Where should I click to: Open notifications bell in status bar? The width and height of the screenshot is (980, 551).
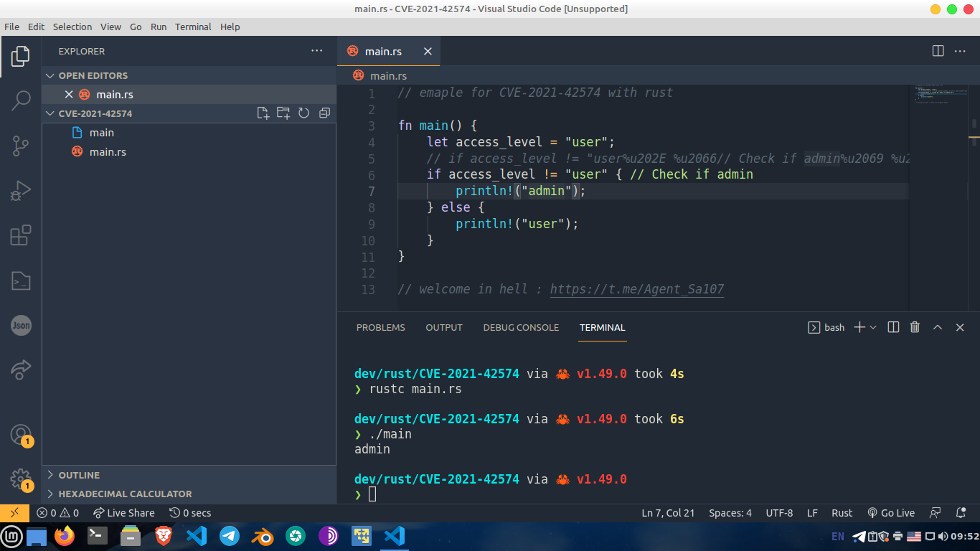point(961,513)
